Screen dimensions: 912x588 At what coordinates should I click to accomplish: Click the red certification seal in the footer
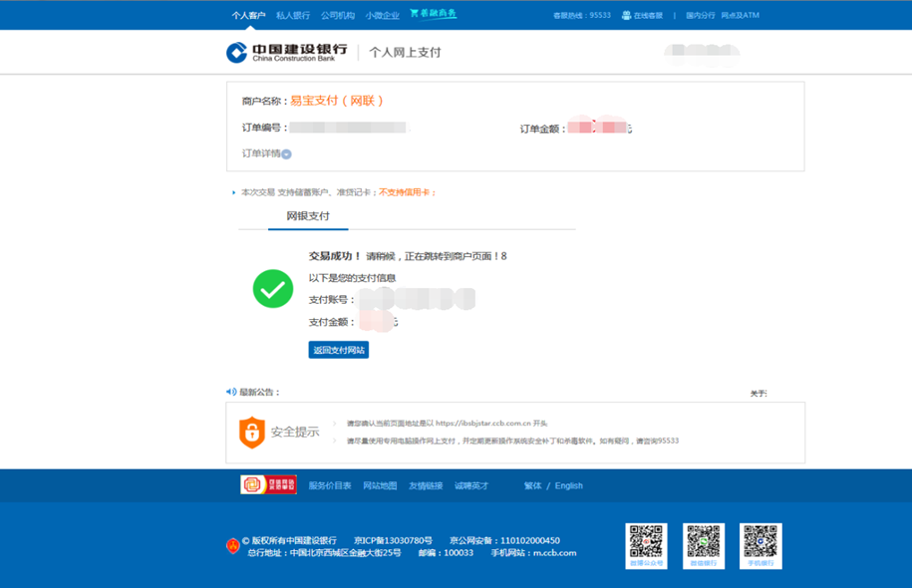click(269, 485)
